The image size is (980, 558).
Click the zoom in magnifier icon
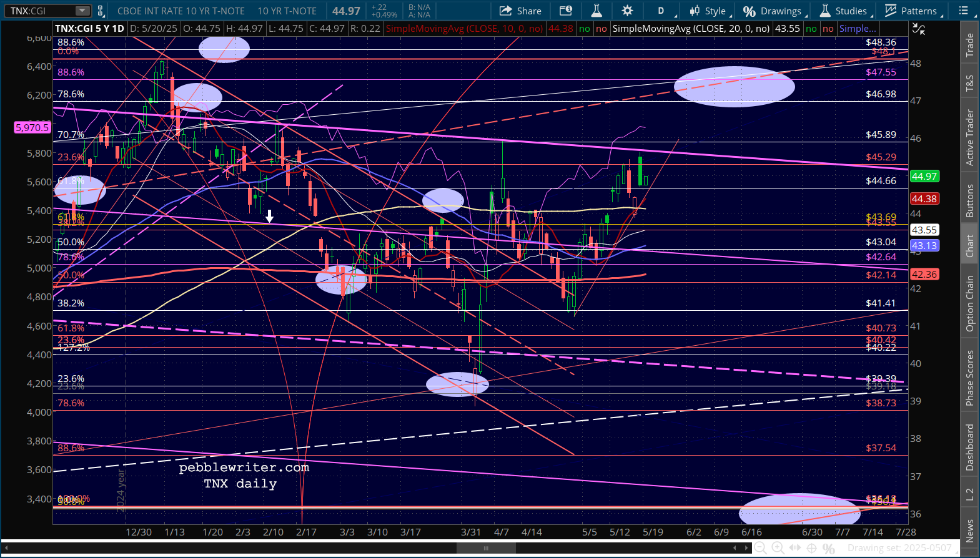[x=778, y=548]
